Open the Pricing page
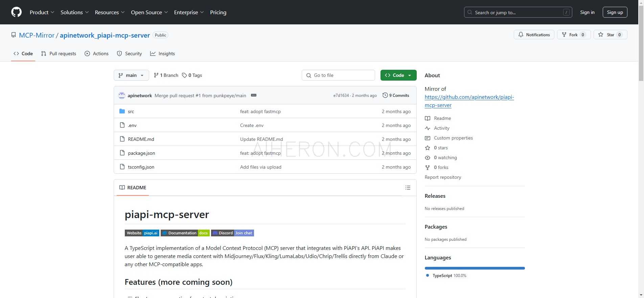 click(x=218, y=12)
